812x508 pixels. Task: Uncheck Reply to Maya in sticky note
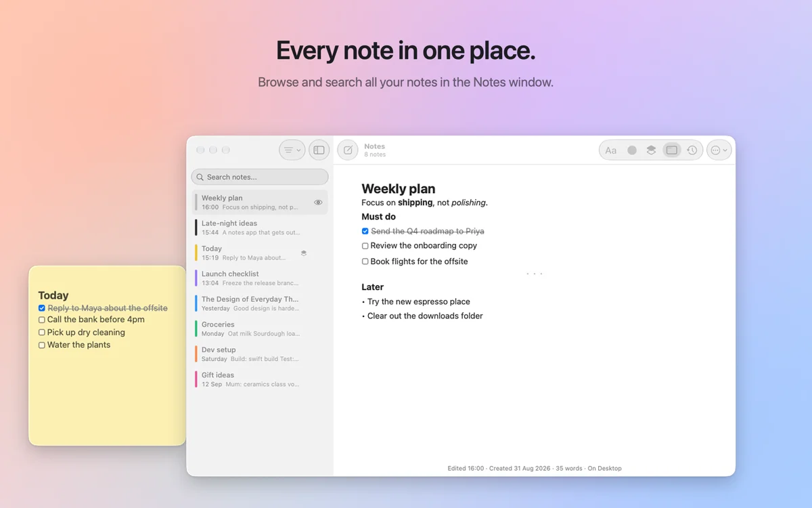(42, 308)
